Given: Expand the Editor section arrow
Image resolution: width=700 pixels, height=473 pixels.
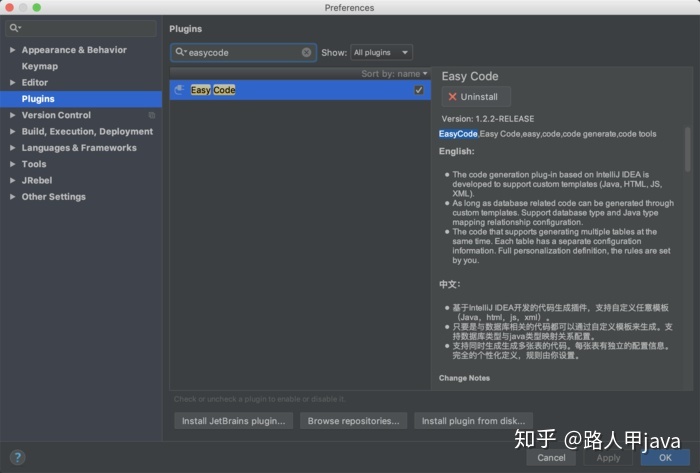Looking at the screenshot, I should [x=12, y=83].
